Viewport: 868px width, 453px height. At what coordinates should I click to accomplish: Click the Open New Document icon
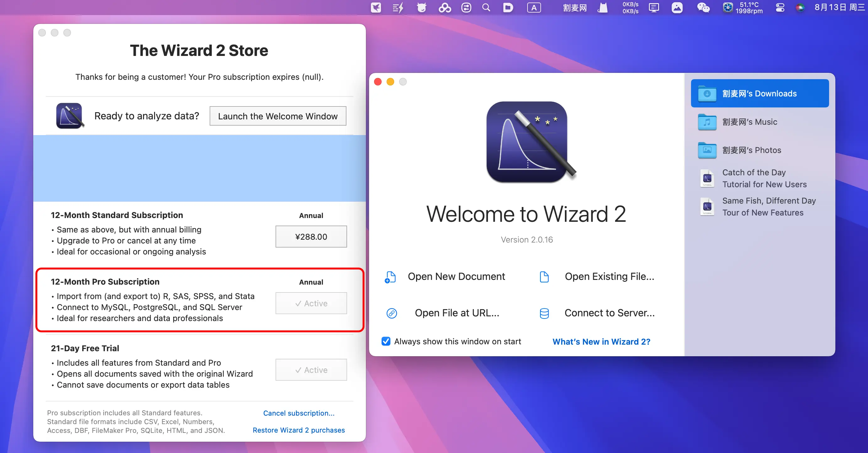coord(390,277)
